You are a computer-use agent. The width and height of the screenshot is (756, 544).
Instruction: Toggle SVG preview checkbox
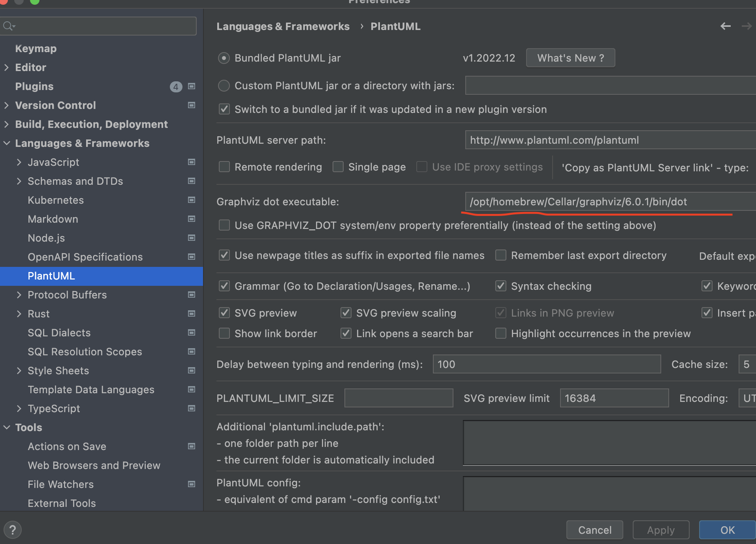point(224,313)
